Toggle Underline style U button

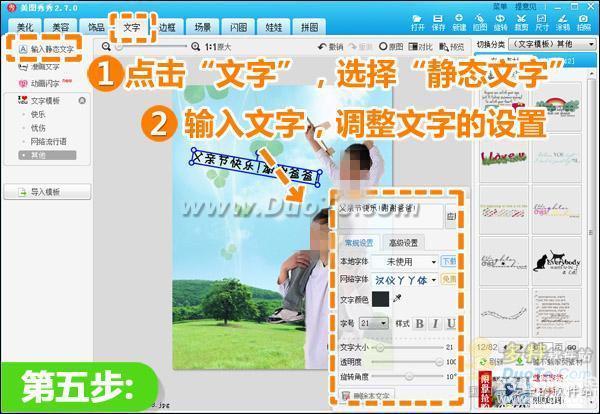(x=451, y=324)
